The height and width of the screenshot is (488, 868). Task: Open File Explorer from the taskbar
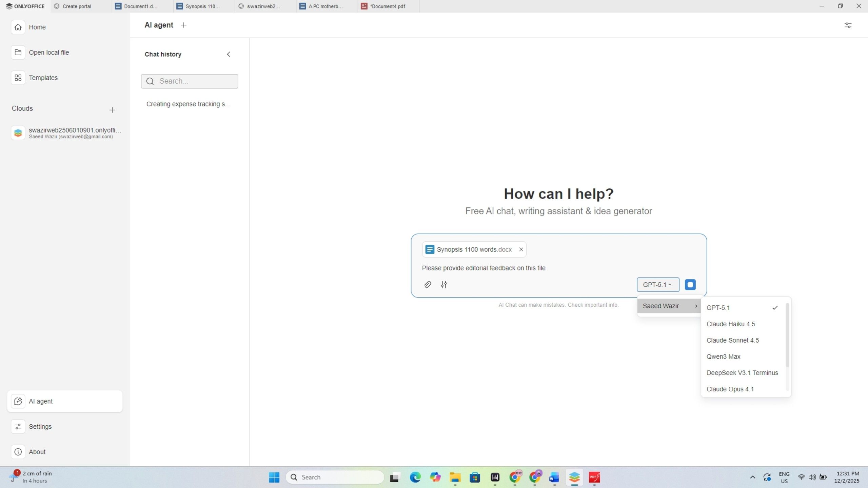455,477
